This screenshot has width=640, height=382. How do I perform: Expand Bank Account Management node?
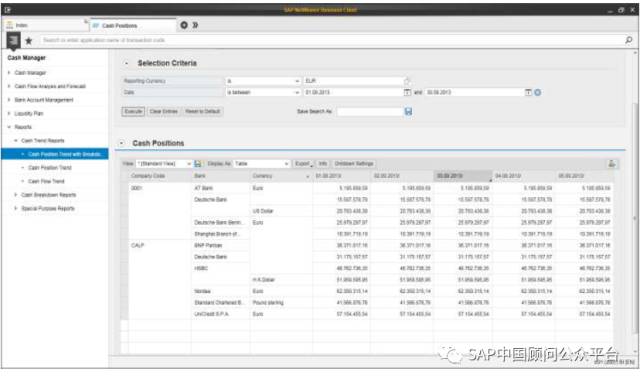9,100
